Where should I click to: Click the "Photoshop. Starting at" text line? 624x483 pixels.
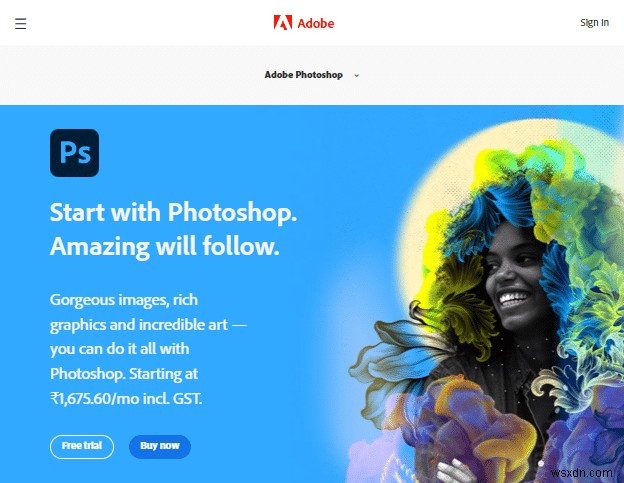click(124, 374)
